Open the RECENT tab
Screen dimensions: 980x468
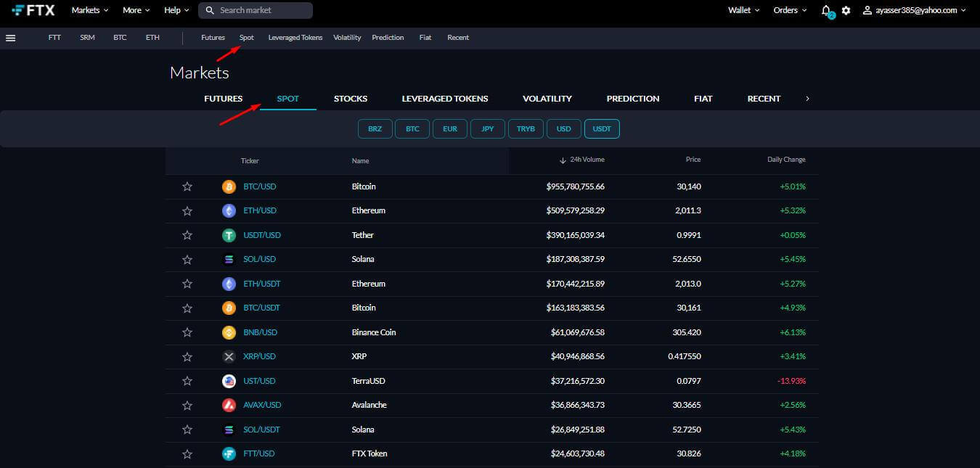click(x=764, y=99)
